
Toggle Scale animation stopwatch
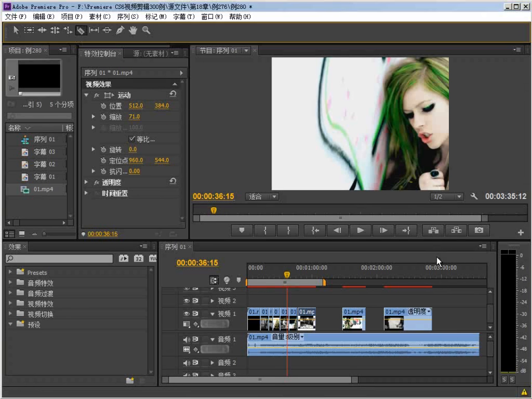coord(104,117)
